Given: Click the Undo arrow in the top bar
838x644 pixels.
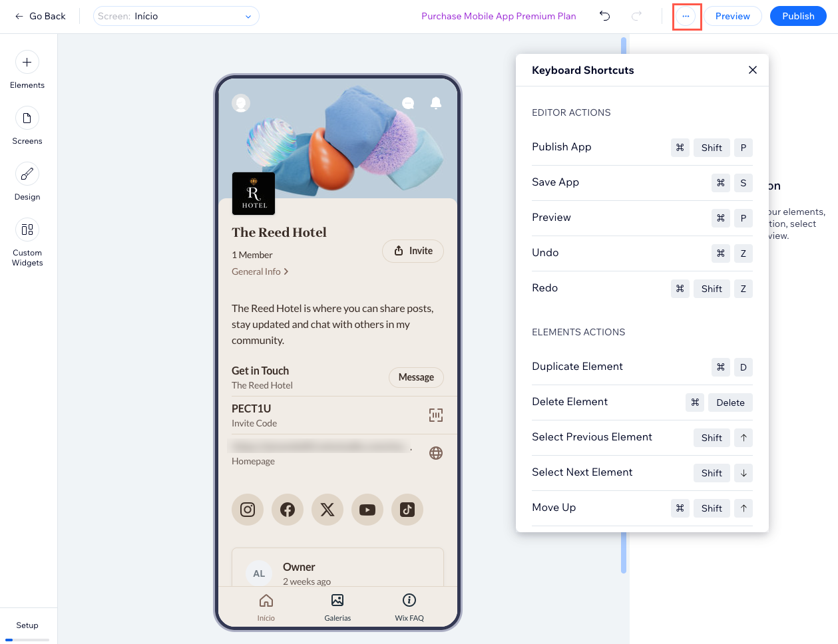Looking at the screenshot, I should pyautogui.click(x=604, y=16).
